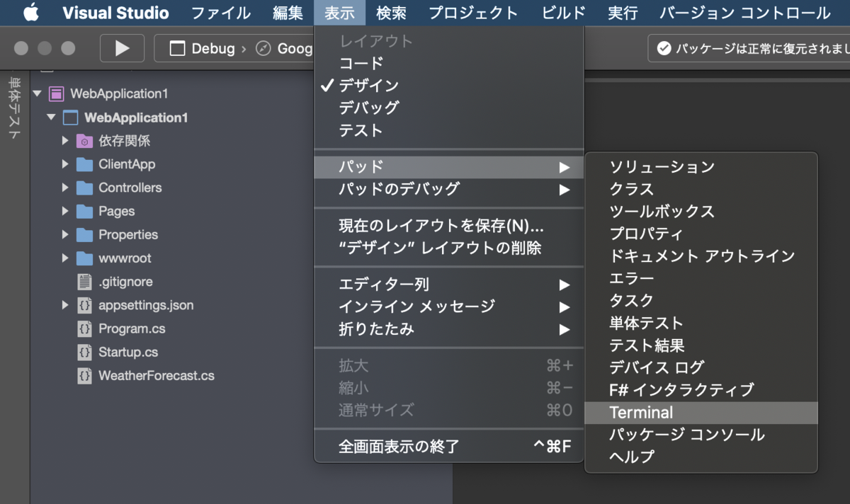The height and width of the screenshot is (504, 850).
Task: Click the appsettings.json file icon
Action: (84, 305)
